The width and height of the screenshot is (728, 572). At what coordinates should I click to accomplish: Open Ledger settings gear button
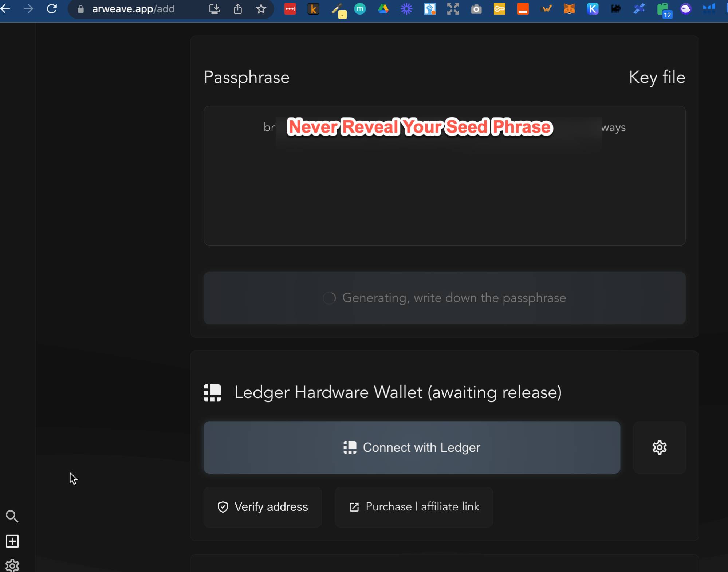pyautogui.click(x=659, y=447)
